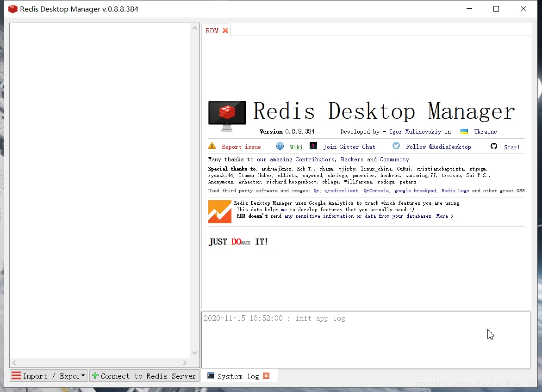Open the QtConsole link
The image size is (542, 392).
[376, 190]
